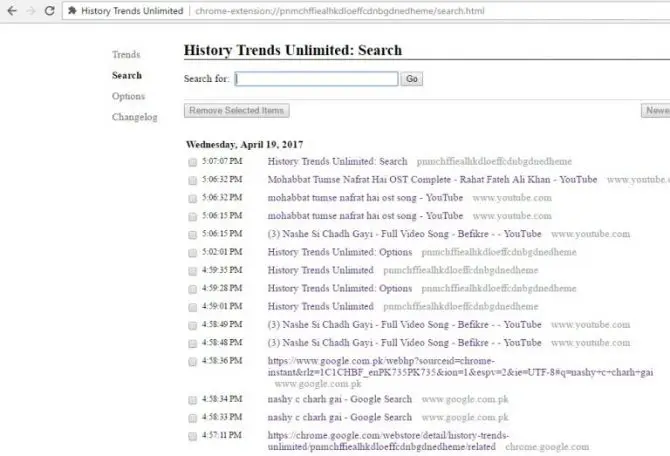
Task: Reload the page with refresh icon
Action: click(x=50, y=11)
